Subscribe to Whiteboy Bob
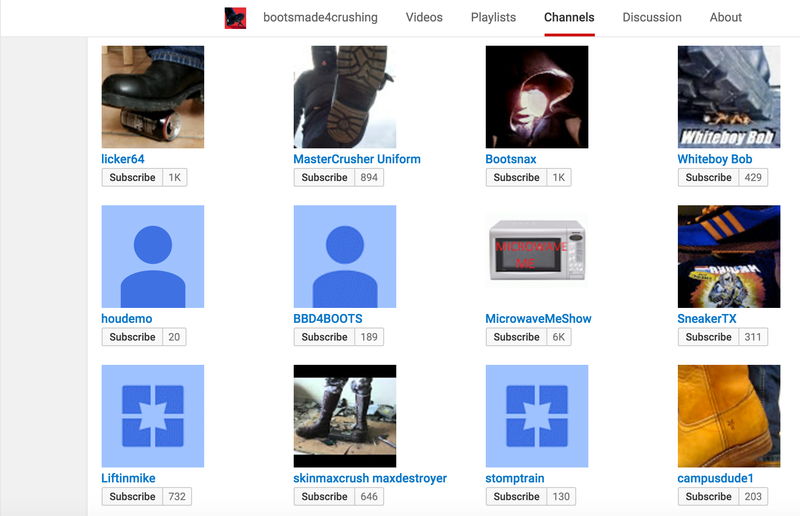The width and height of the screenshot is (800, 516). coord(708,178)
